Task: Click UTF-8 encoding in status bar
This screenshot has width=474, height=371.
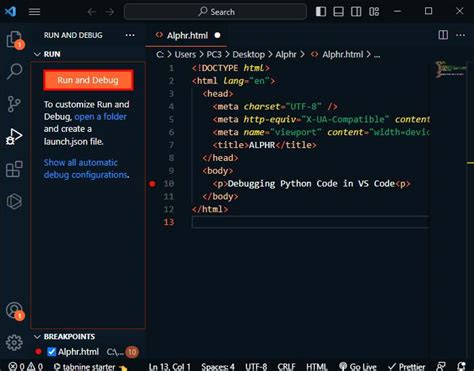Action: click(x=256, y=367)
